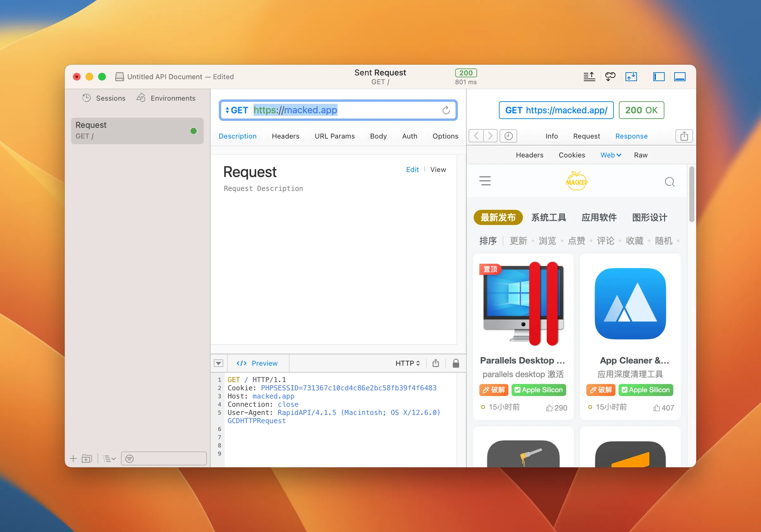Click the new group folder icon
This screenshot has width=761, height=532.
pos(87,458)
